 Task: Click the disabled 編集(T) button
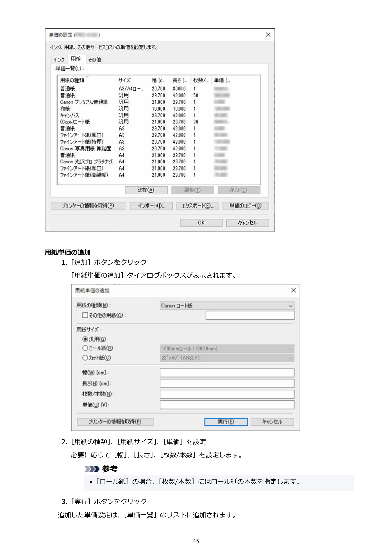(192, 190)
